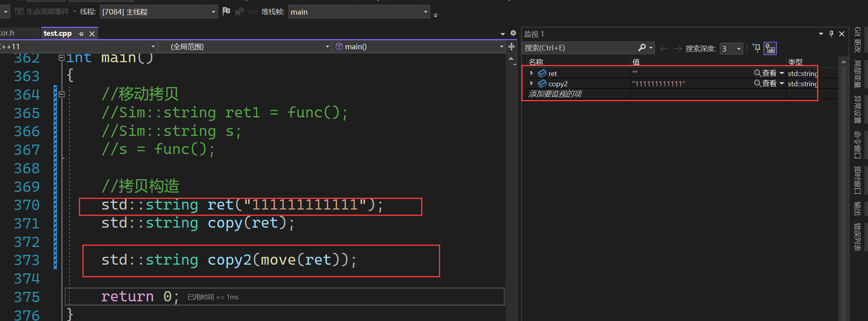The image size is (868, 321).
Task: Click the Watch 1 panel title
Action: tap(534, 34)
